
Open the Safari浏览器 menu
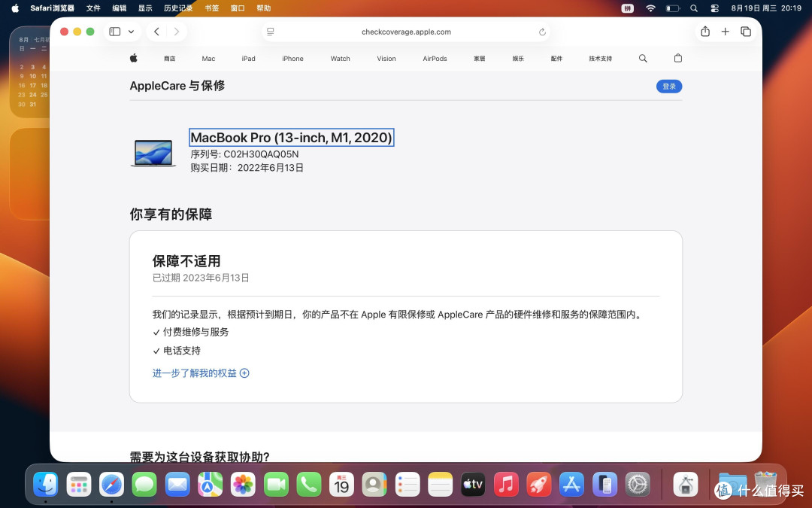click(x=53, y=8)
